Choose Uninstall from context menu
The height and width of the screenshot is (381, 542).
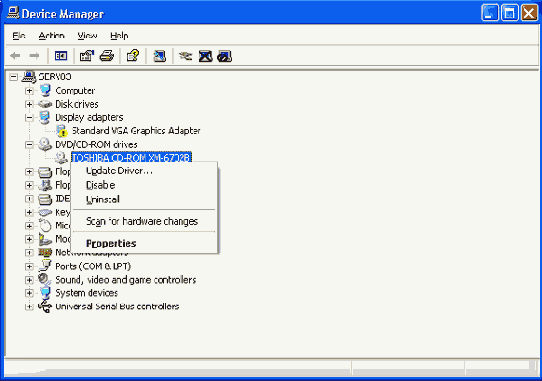point(103,199)
